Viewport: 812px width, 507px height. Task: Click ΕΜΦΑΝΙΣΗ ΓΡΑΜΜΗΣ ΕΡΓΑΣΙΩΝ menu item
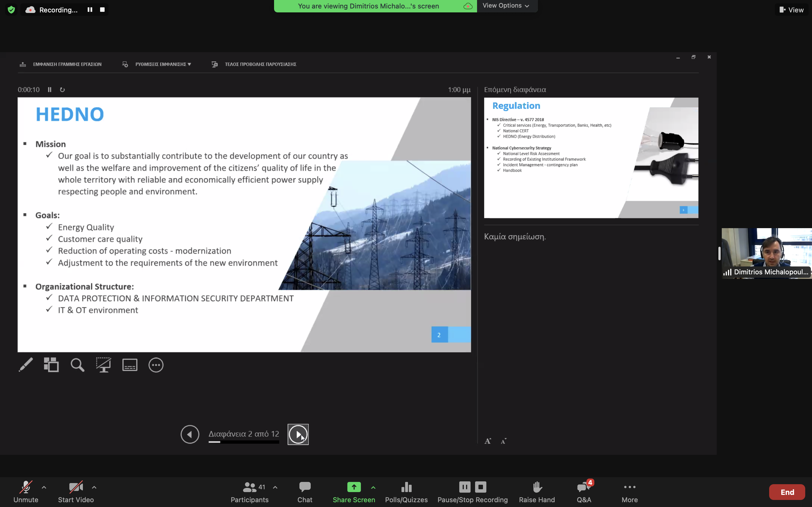point(67,64)
